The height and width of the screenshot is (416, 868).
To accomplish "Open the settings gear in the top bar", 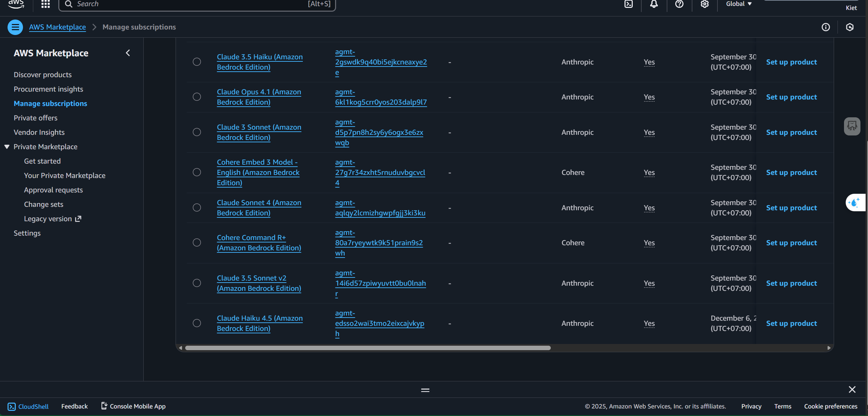I will [704, 4].
